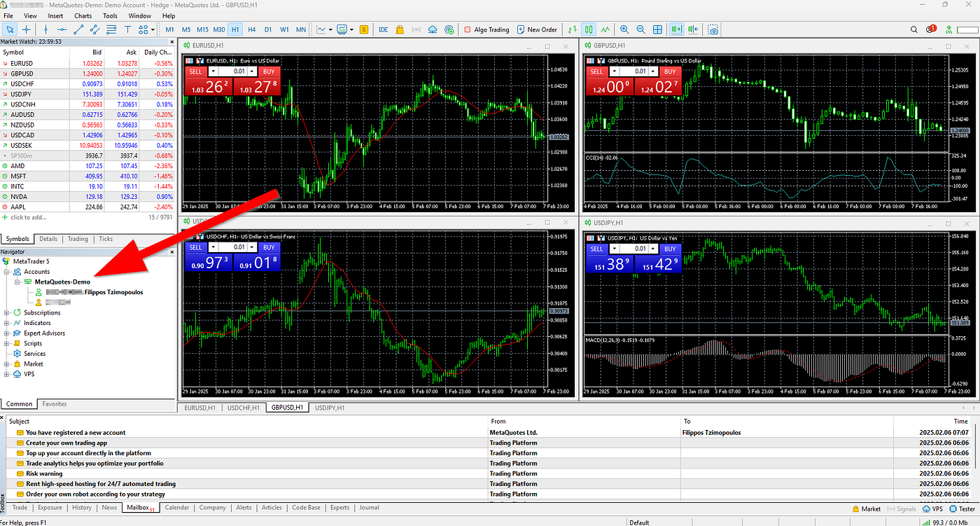
Task: Open the Tools menu
Action: click(110, 15)
